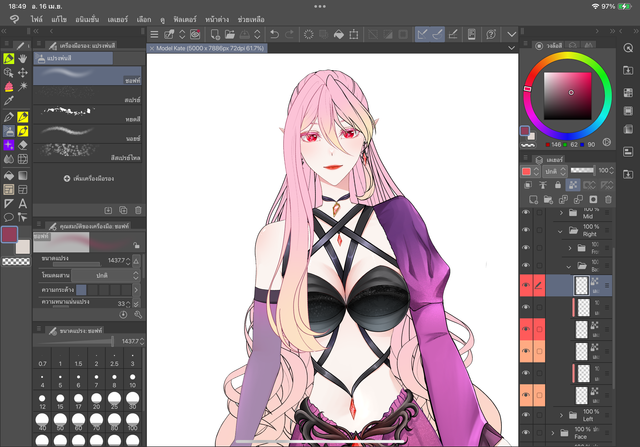
Task: Open the เลเยอร์ (Layer) menu
Action: 118,19
